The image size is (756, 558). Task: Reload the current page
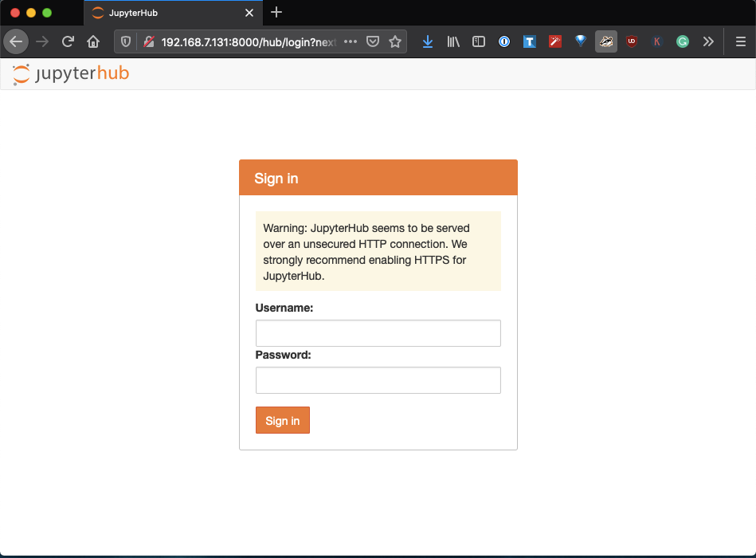tap(68, 41)
